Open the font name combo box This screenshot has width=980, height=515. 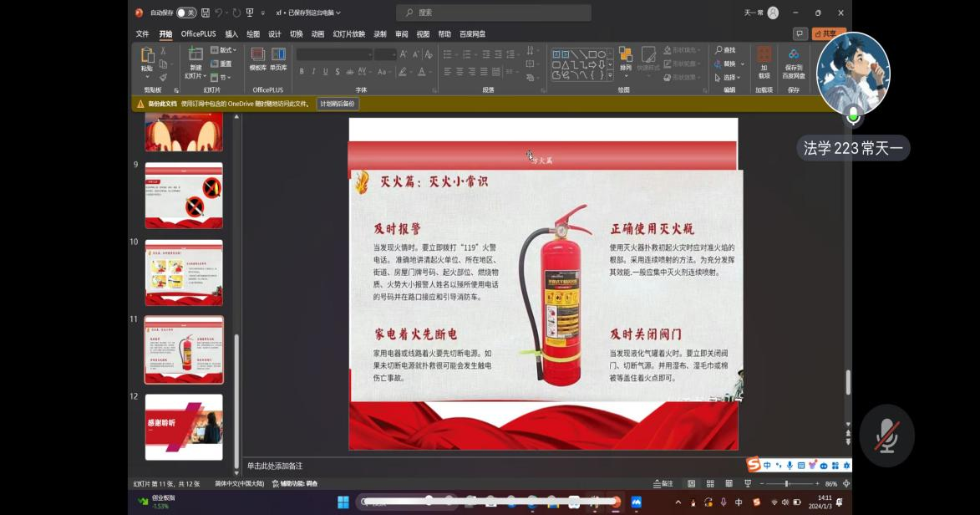[334, 55]
